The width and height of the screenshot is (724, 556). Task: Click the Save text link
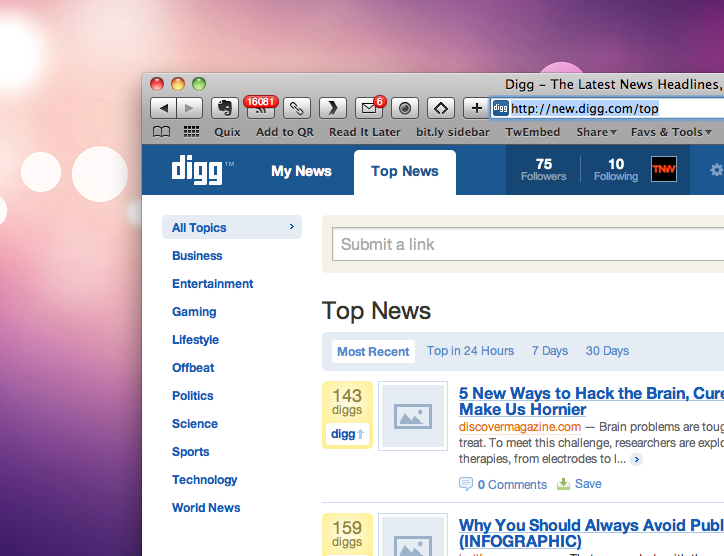(588, 483)
